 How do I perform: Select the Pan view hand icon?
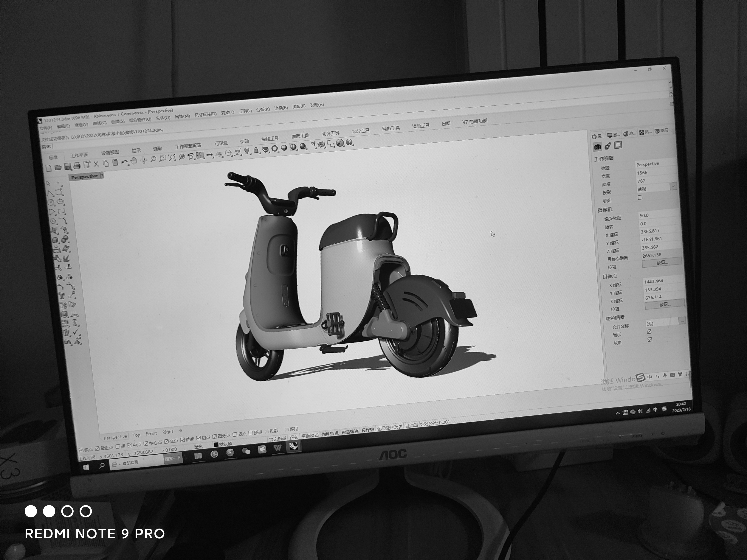[x=134, y=160]
